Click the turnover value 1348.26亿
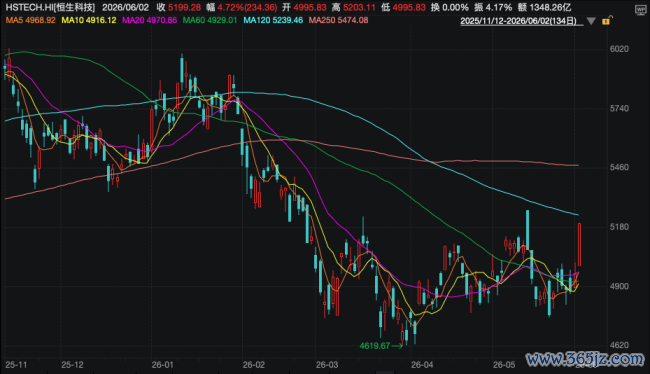The image size is (650, 374). click(x=550, y=7)
